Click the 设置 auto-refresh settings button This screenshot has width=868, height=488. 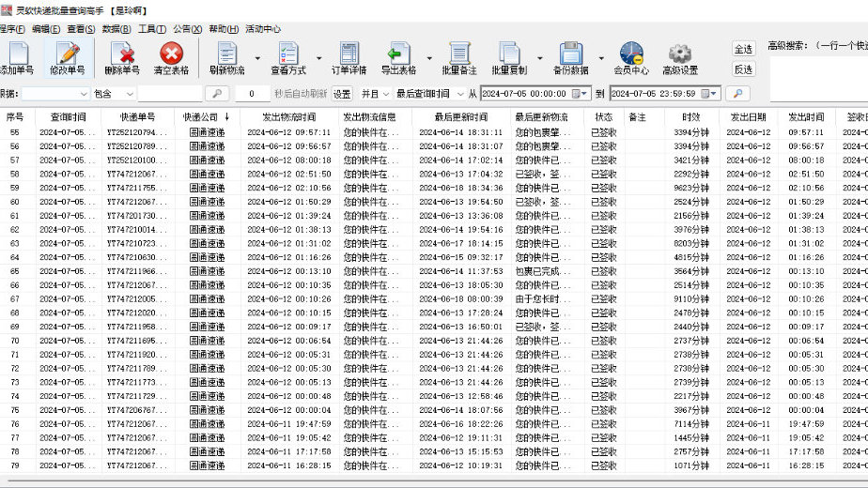pos(342,94)
